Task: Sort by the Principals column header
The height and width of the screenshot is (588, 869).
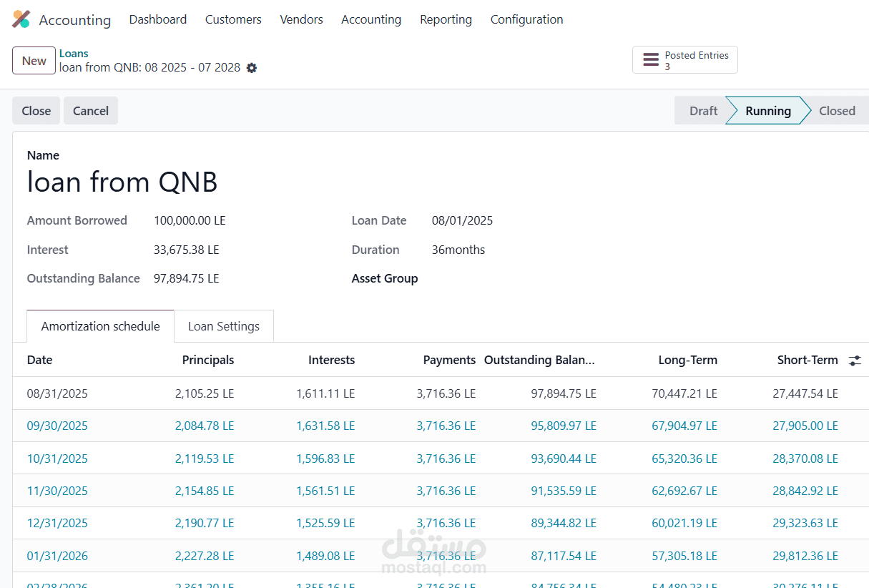Action: pos(208,360)
